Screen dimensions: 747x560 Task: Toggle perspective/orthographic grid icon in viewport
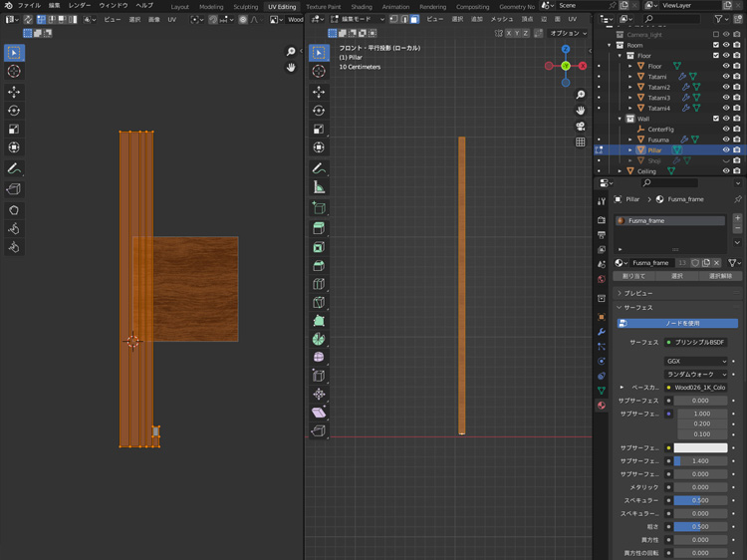click(x=581, y=141)
